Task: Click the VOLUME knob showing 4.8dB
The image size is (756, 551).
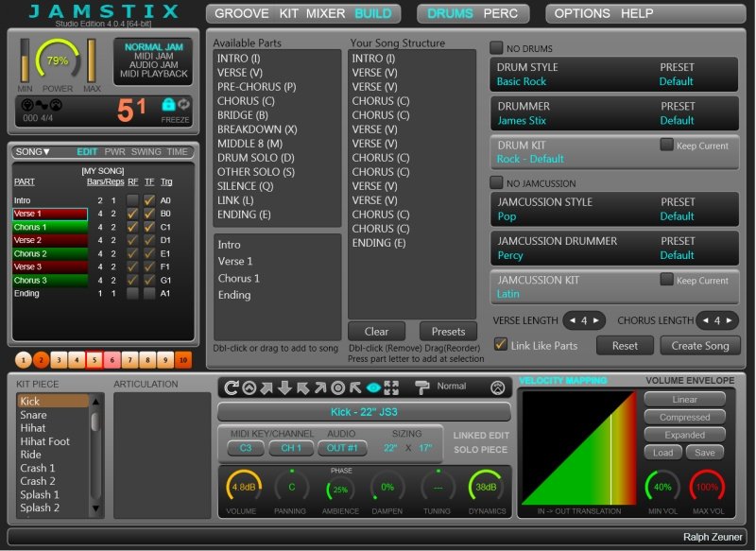Action: (244, 488)
